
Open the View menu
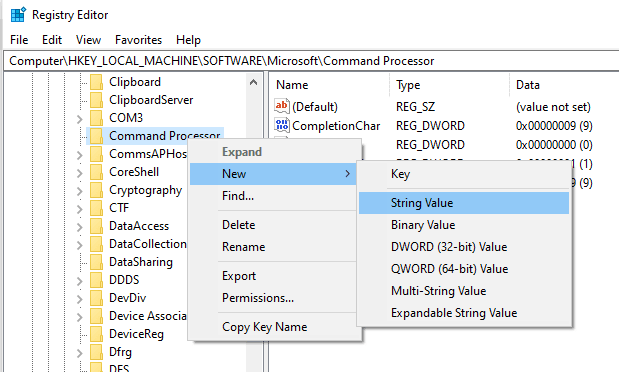pyautogui.click(x=88, y=40)
